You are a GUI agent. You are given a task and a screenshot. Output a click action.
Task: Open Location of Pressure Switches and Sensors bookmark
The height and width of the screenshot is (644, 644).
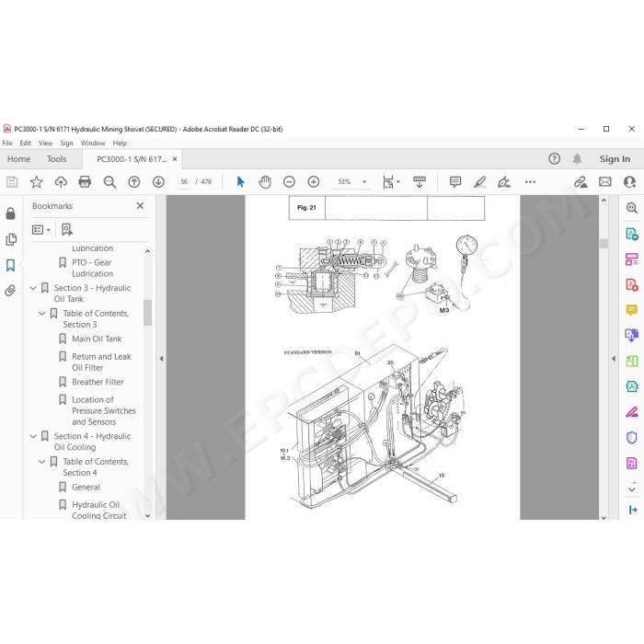(x=103, y=410)
